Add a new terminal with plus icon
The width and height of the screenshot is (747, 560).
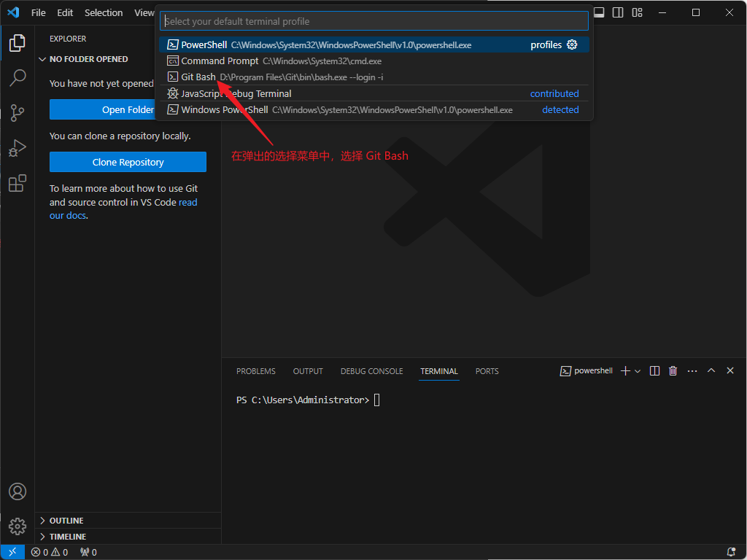tap(625, 371)
